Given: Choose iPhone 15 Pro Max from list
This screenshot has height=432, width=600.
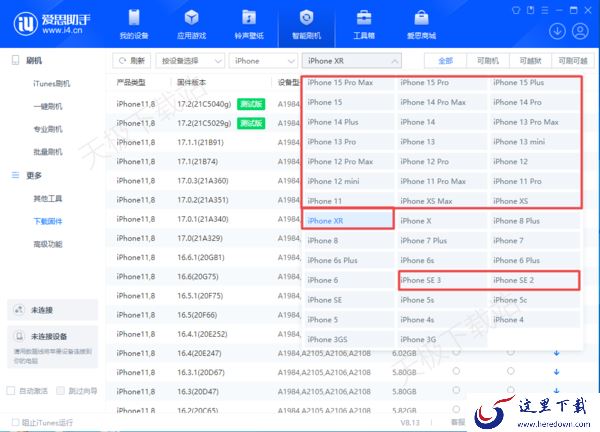Looking at the screenshot, I should tap(349, 83).
